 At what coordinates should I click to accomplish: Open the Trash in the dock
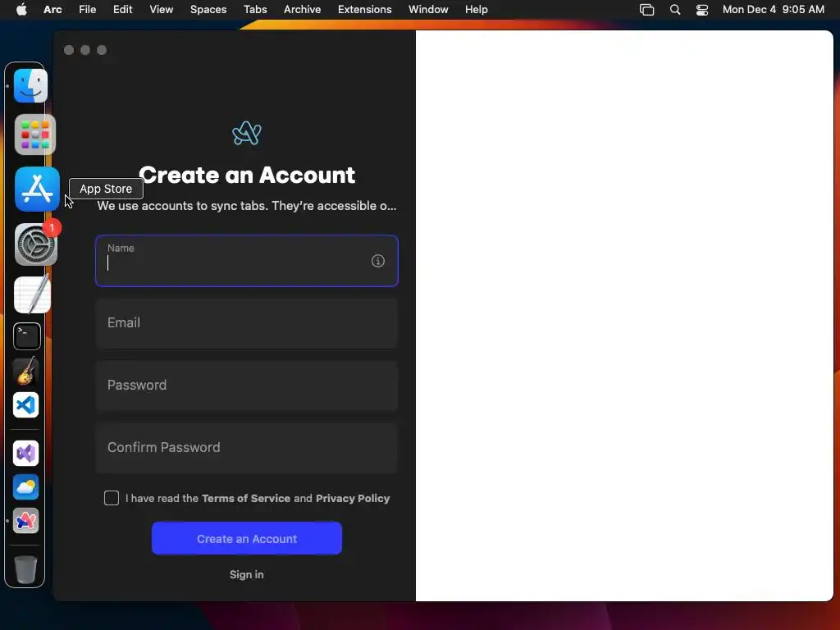25,569
